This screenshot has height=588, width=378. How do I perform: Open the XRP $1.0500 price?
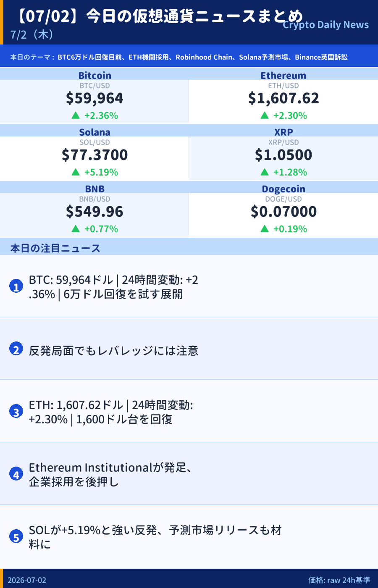pyautogui.click(x=283, y=155)
